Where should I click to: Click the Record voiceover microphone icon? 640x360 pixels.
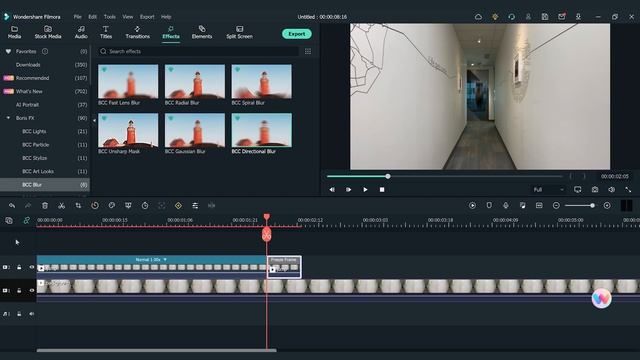[x=506, y=206]
